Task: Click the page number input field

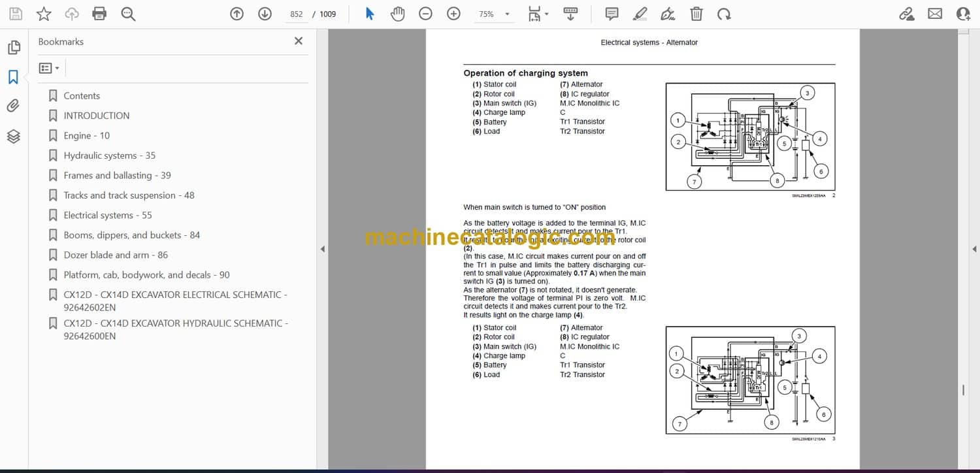Action: (297, 14)
